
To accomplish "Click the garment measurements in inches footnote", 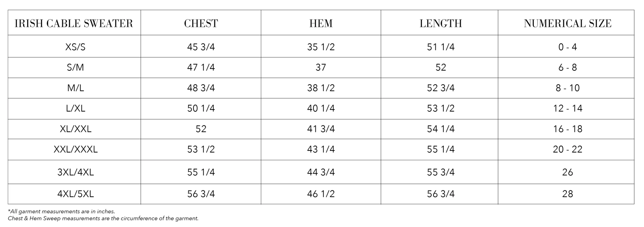I will (62, 211).
